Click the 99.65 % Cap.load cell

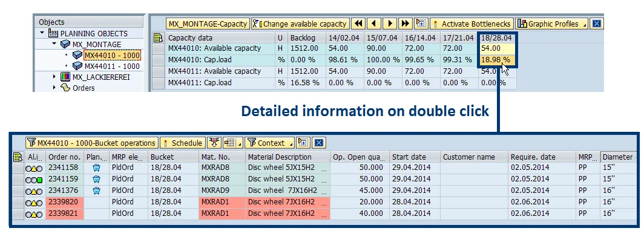point(421,60)
